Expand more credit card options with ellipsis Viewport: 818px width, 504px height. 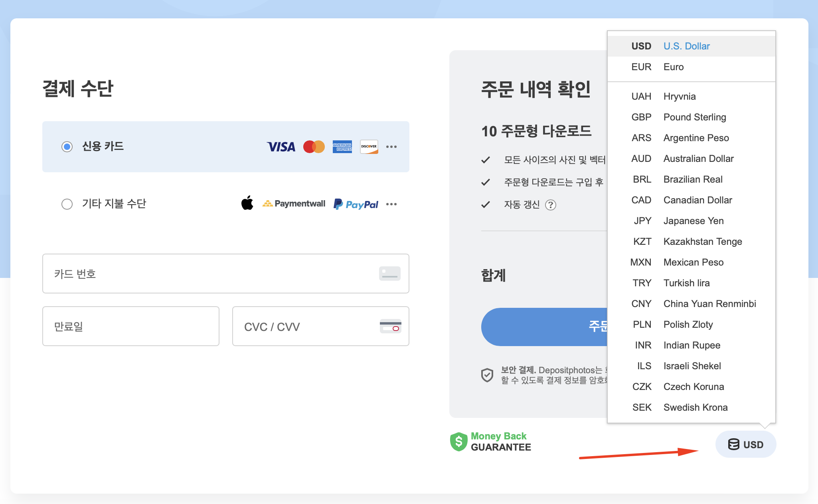point(391,147)
